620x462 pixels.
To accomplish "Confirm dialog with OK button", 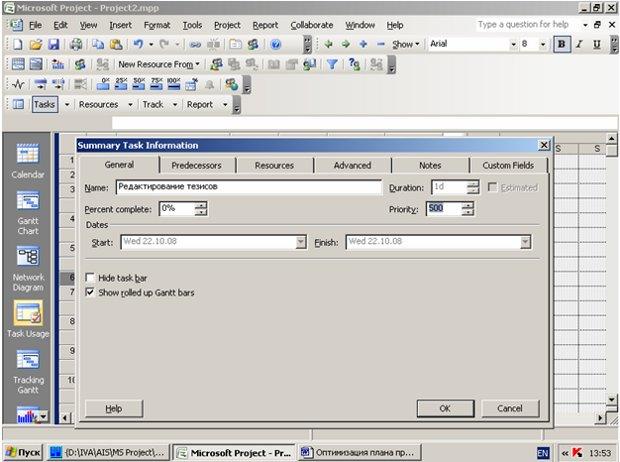I will 445,408.
